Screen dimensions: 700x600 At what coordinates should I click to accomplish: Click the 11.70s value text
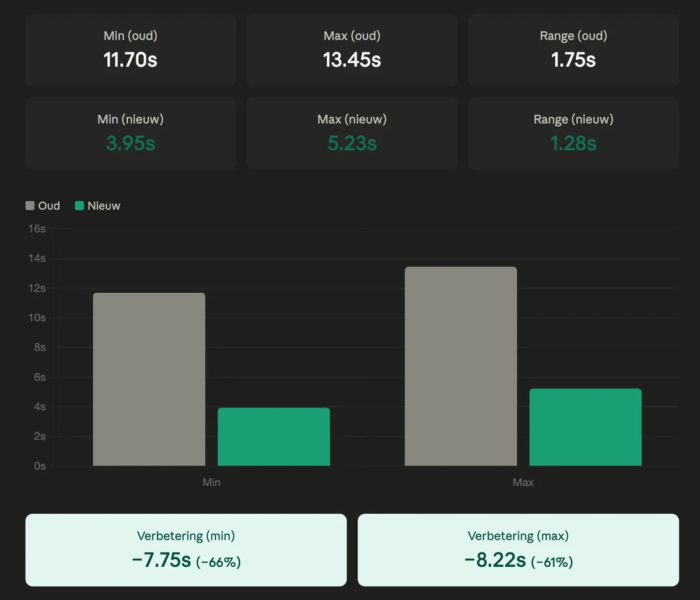pyautogui.click(x=131, y=59)
